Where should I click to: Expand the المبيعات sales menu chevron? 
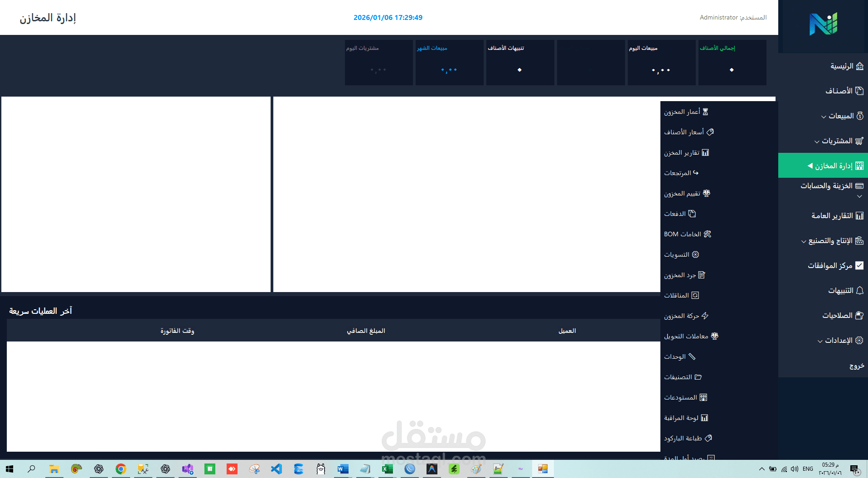(x=824, y=117)
